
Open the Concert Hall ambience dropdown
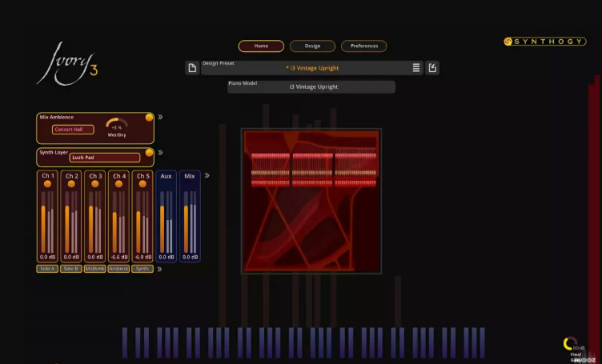click(73, 130)
